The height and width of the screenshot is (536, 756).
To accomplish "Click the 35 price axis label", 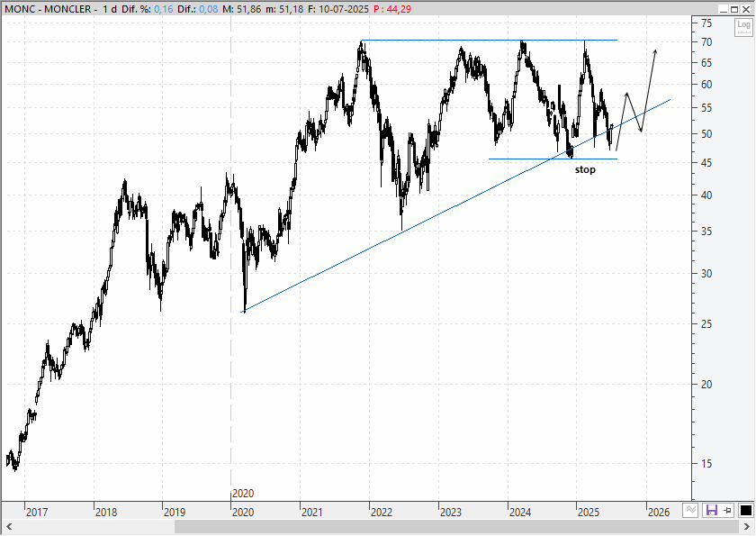I will tap(706, 232).
